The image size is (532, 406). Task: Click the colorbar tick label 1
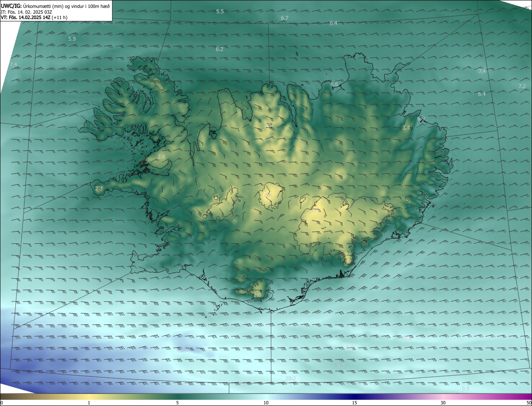pyautogui.click(x=89, y=403)
